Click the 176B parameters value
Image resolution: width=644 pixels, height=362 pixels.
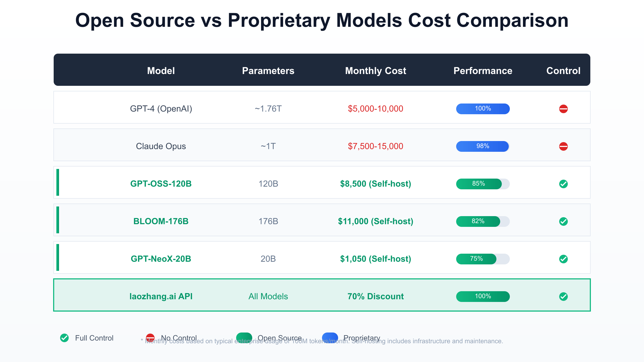[268, 221]
